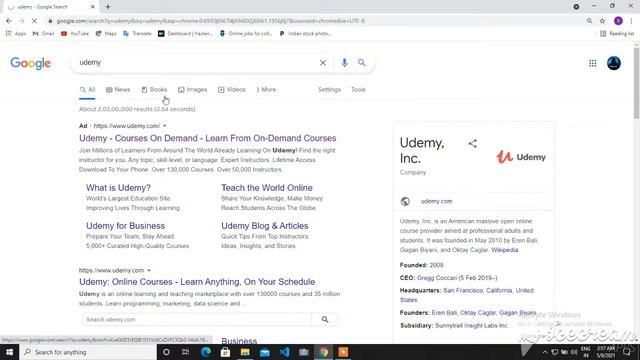
Task: Open Udemy Blog & Articles link
Action: tap(265, 226)
